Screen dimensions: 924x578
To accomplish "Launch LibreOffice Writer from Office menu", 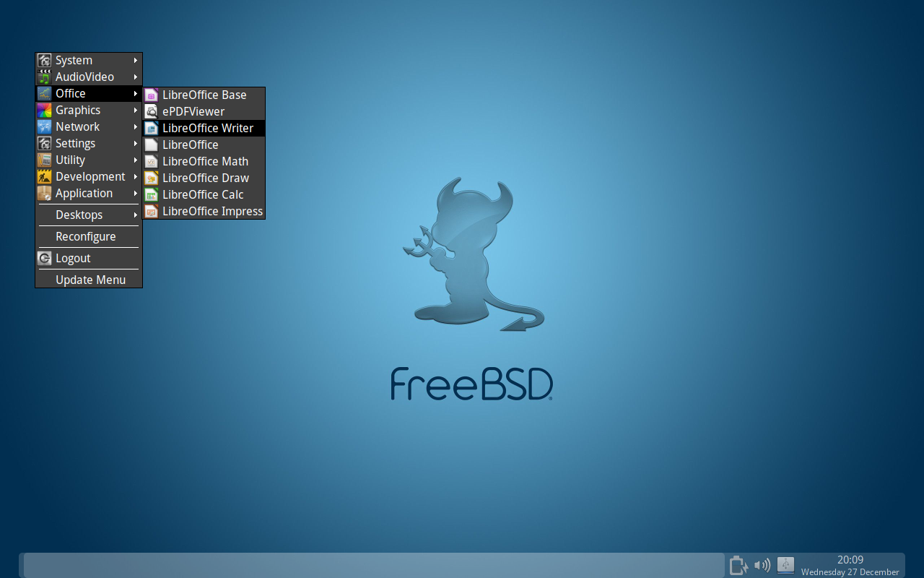I will point(207,128).
